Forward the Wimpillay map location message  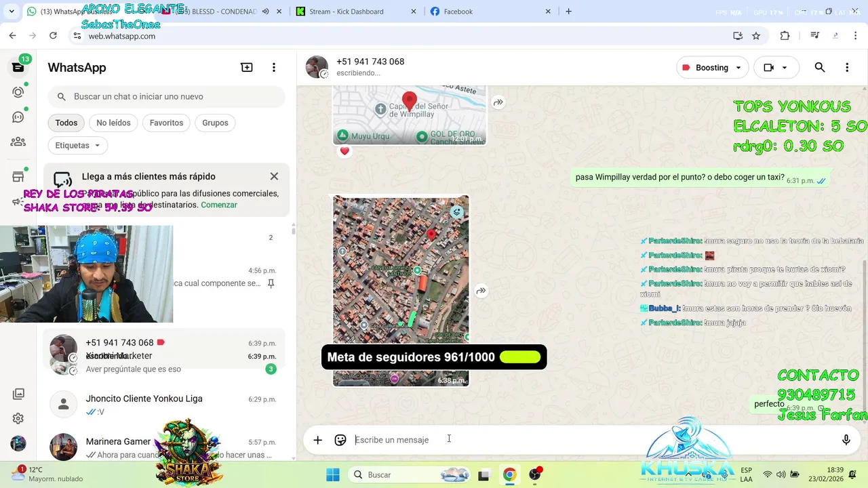coord(498,102)
